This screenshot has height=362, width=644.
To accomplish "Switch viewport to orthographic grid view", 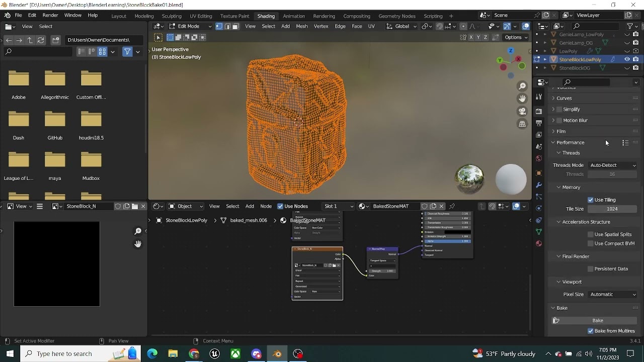I will (522, 124).
